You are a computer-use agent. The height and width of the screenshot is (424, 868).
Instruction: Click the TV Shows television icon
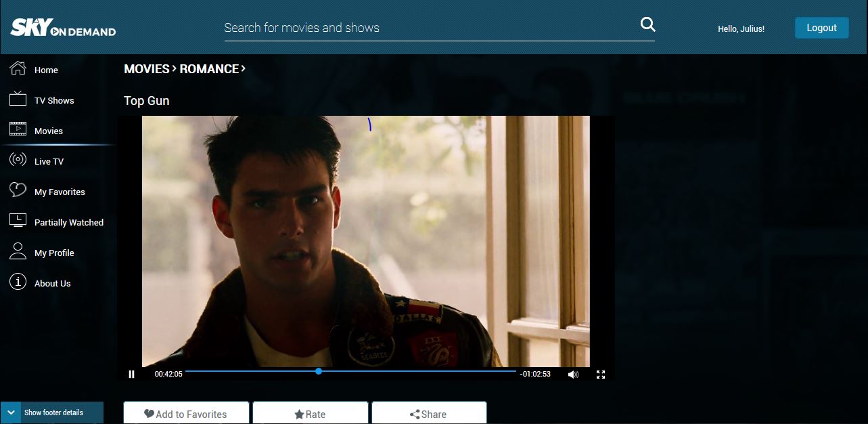[18, 99]
